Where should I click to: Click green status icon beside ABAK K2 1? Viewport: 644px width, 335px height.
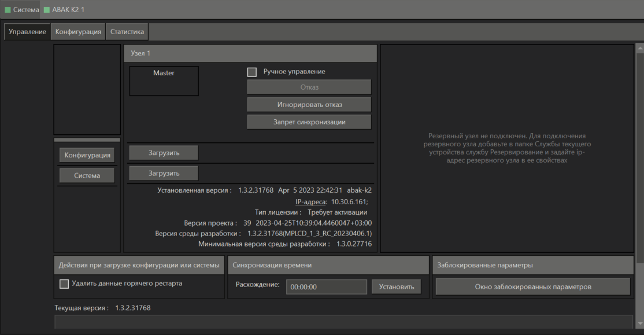coord(47,9)
